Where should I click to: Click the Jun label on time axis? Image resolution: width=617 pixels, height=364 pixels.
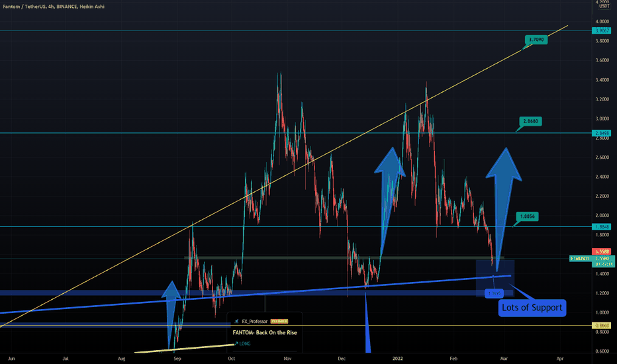[11, 359]
